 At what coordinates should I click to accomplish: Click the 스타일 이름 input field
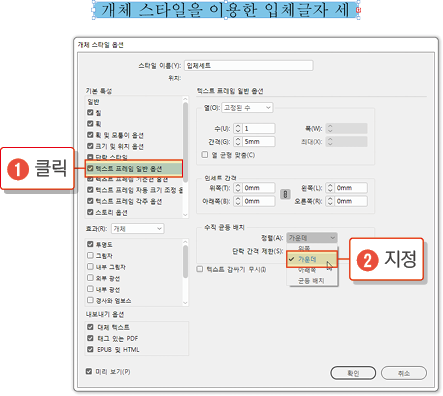pos(249,65)
